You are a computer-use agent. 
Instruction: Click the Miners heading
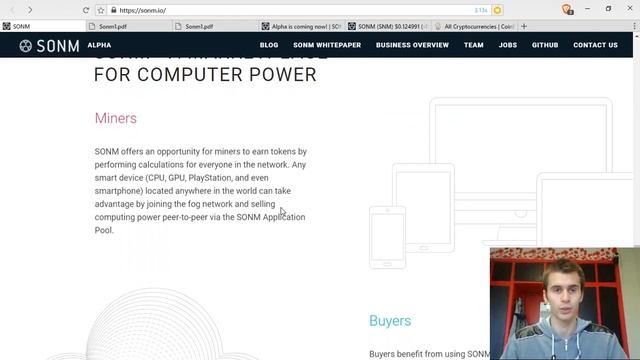[116, 118]
